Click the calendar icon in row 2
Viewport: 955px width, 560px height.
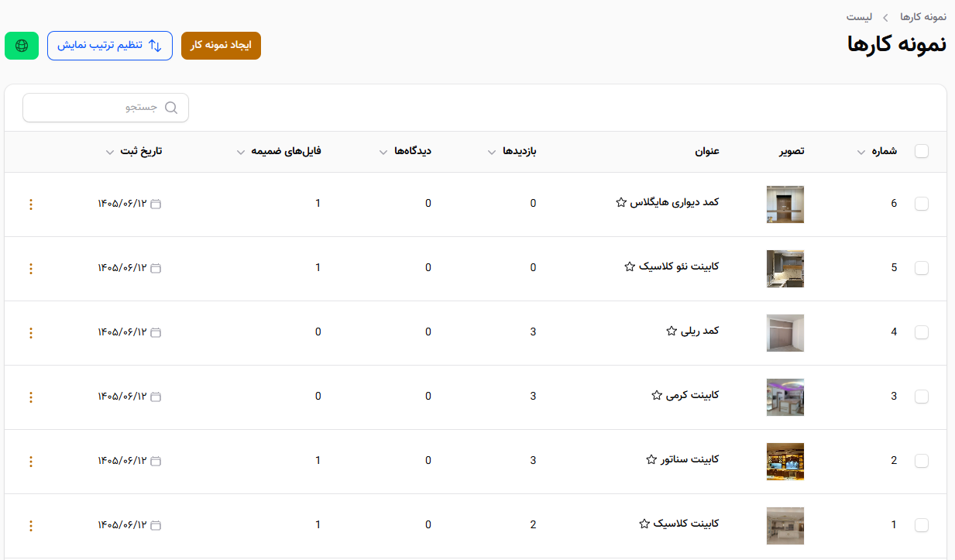(156, 461)
